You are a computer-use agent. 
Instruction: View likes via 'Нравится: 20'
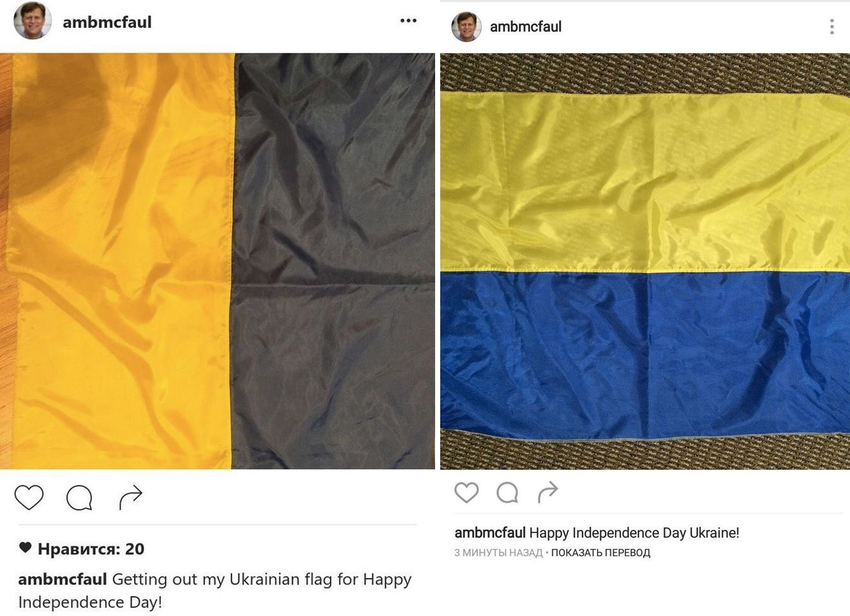pyautogui.click(x=91, y=549)
